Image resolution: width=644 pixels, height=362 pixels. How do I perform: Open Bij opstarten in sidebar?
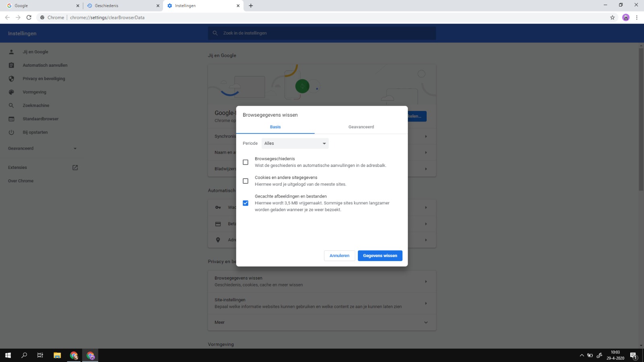[35, 132]
